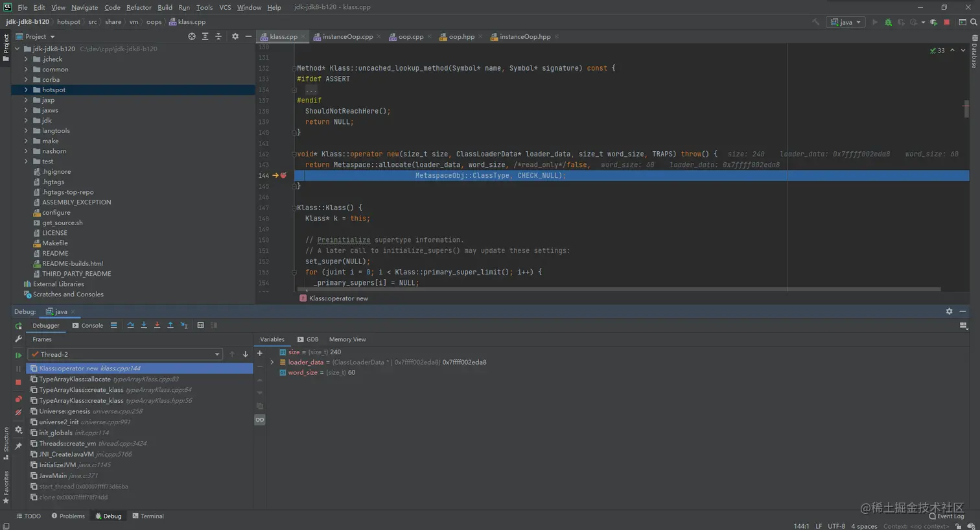
Task: Click the Show Execution Point icon in debugger toolbar
Action: pos(114,326)
